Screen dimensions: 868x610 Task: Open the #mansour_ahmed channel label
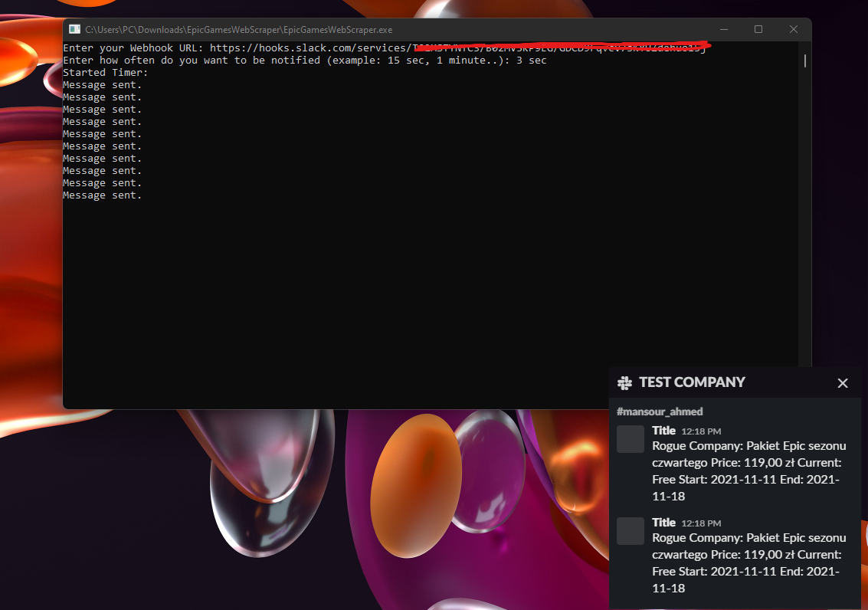tap(660, 412)
